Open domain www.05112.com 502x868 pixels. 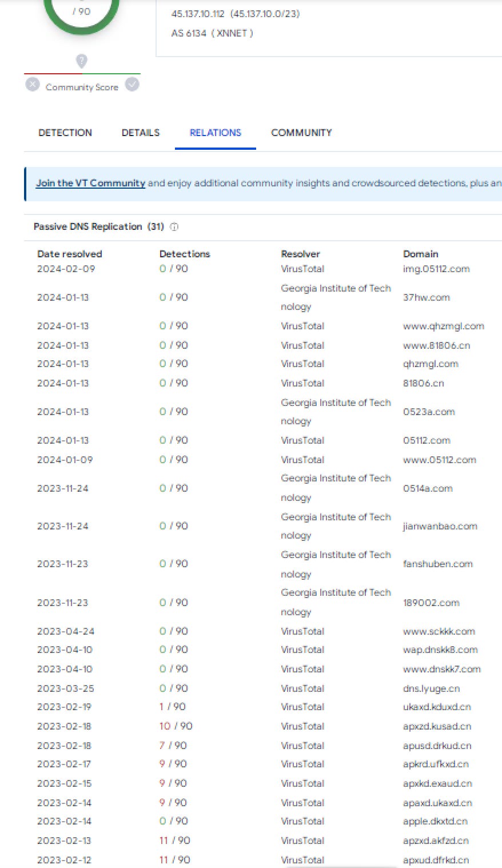tap(440, 460)
